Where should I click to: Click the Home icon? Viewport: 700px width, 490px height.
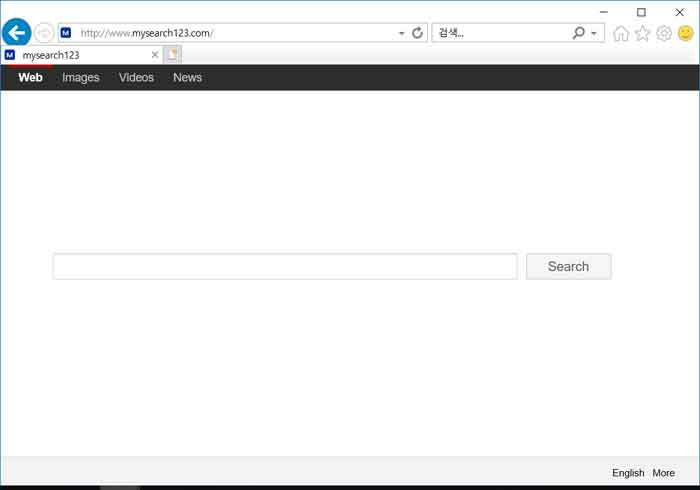click(621, 33)
